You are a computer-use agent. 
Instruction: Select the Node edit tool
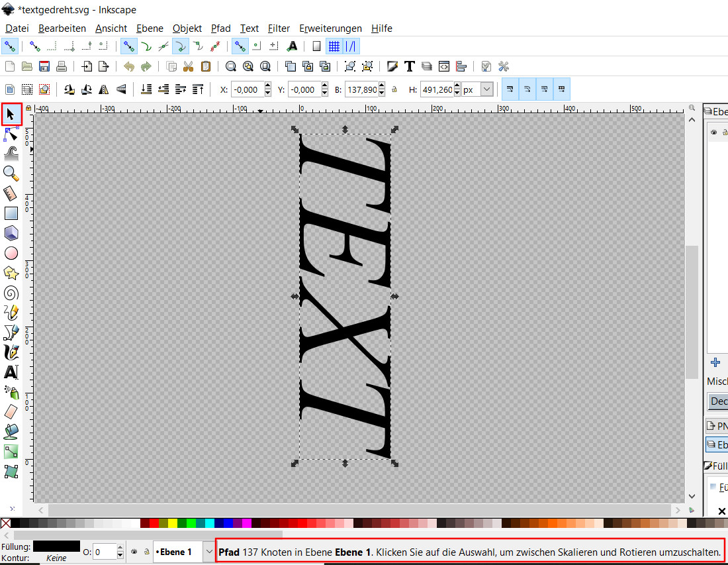click(11, 134)
